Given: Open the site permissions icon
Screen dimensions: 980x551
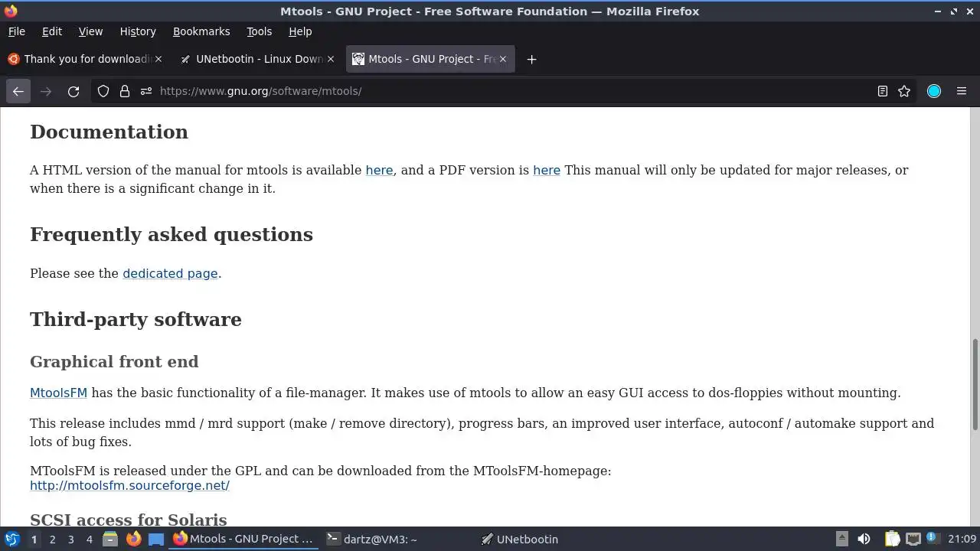Looking at the screenshot, I should point(146,91).
